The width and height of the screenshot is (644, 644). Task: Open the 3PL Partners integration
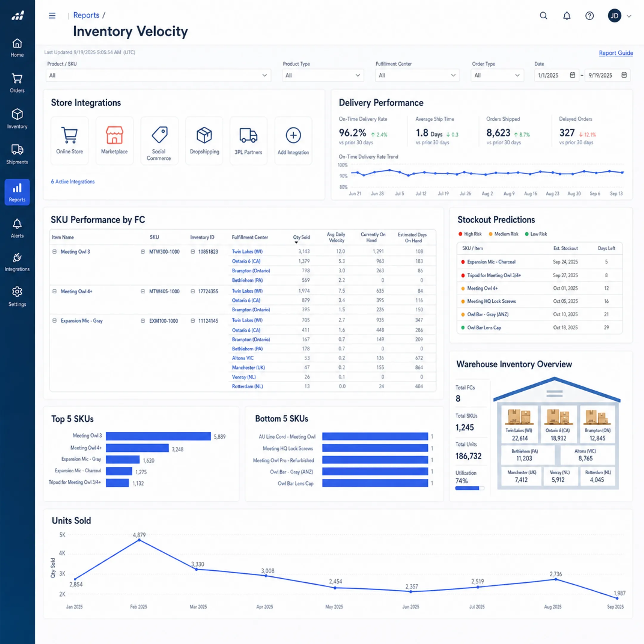pos(248,141)
